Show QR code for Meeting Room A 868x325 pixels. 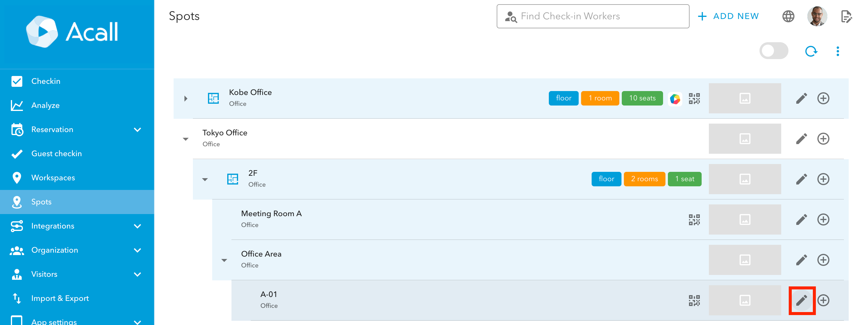[x=694, y=219]
